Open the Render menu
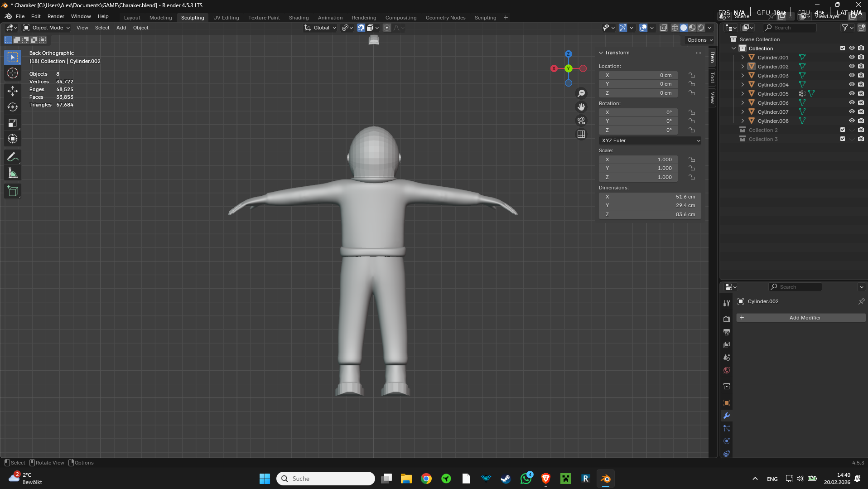Screen dimensions: 868x489 click(x=56, y=16)
